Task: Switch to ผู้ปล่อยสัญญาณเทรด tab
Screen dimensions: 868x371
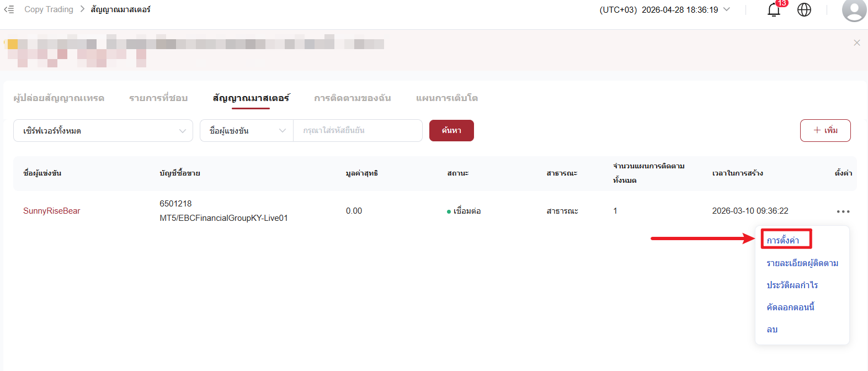Action: click(59, 98)
